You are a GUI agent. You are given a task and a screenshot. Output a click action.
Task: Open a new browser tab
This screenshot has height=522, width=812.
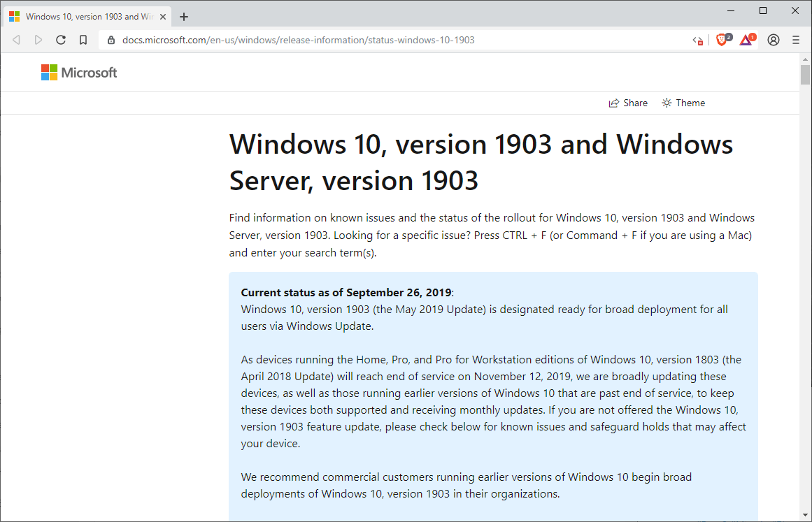(x=184, y=17)
